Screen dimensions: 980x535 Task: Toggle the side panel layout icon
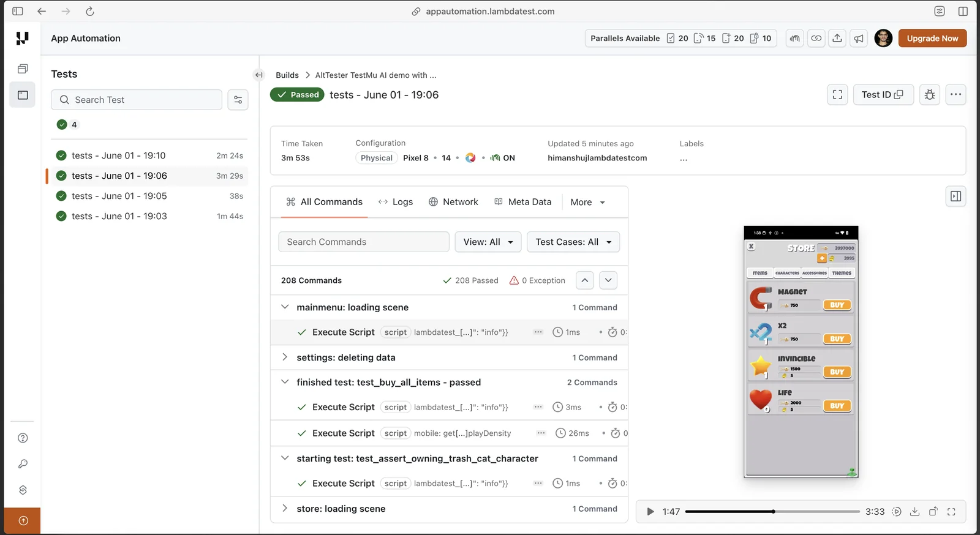click(x=956, y=196)
